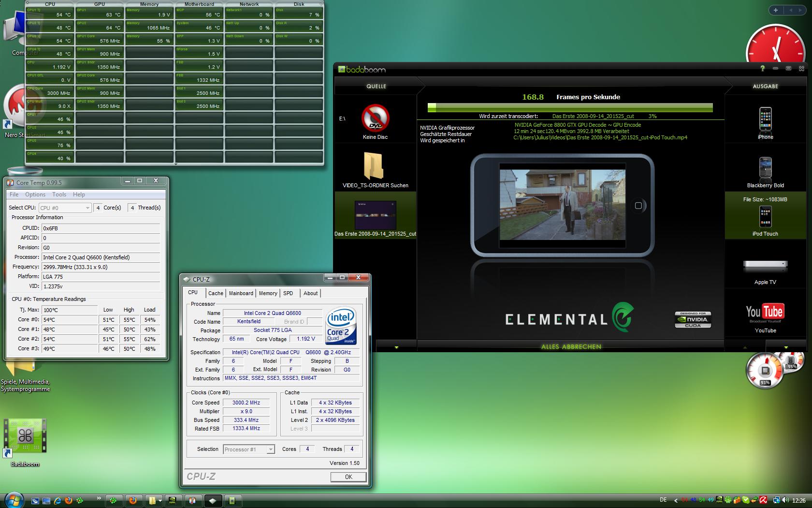Launch ICQ flower icon in Quick Launch
This screenshot has width=812, height=508.
pyautogui.click(x=80, y=501)
